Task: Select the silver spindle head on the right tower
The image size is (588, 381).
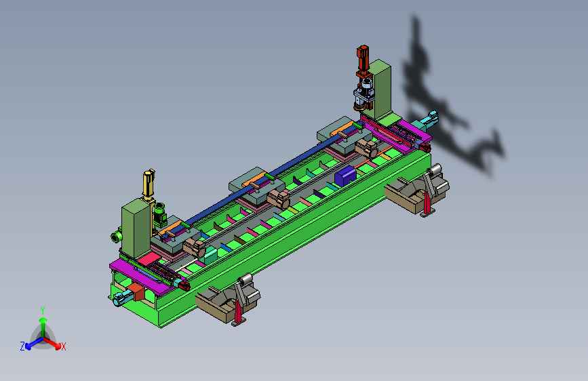Action: click(x=364, y=94)
